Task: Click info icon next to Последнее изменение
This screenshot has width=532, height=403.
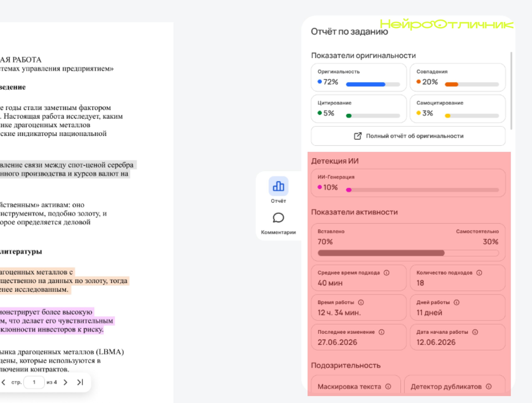Action: [x=382, y=332]
